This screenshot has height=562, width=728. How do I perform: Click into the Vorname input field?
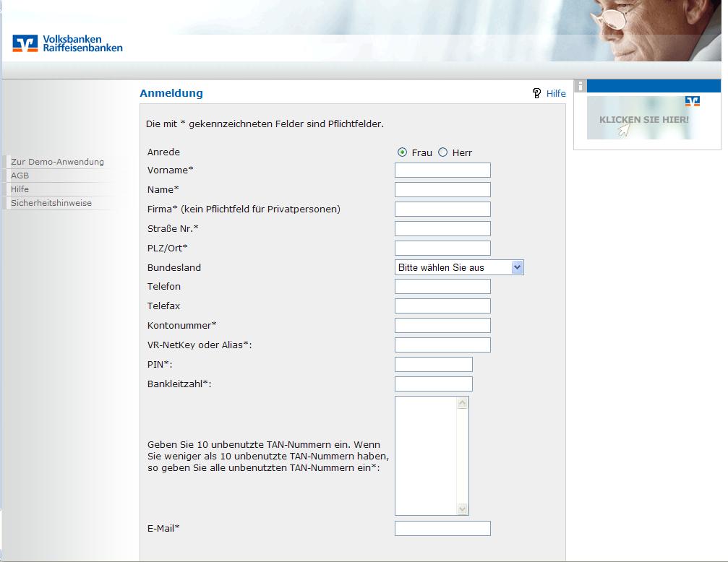coord(442,170)
